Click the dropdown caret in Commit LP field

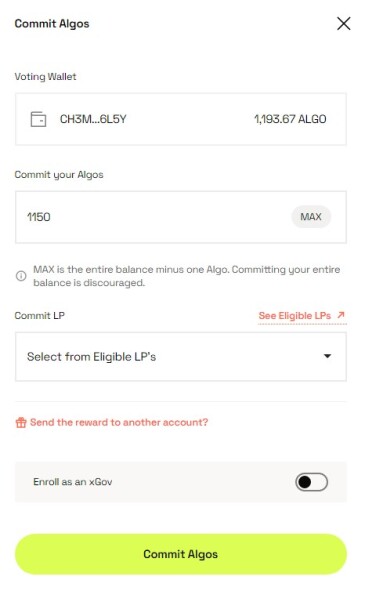pyautogui.click(x=327, y=356)
